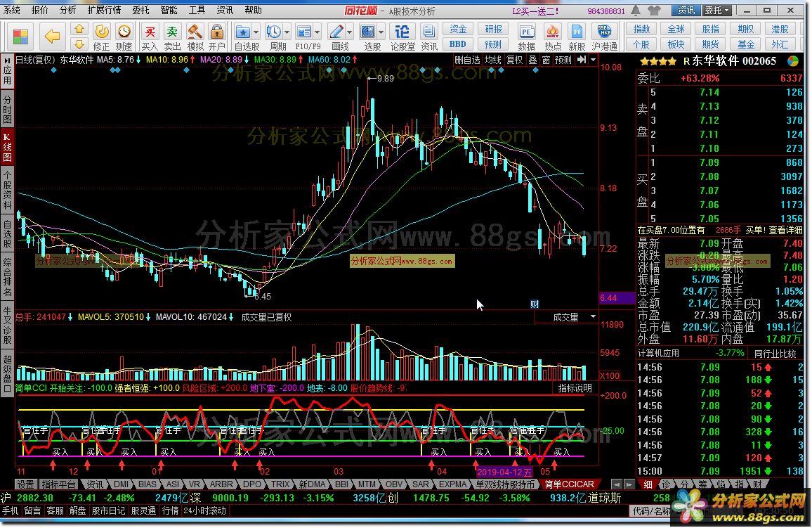
Task: Click the 港股 button
Action: pos(780,30)
